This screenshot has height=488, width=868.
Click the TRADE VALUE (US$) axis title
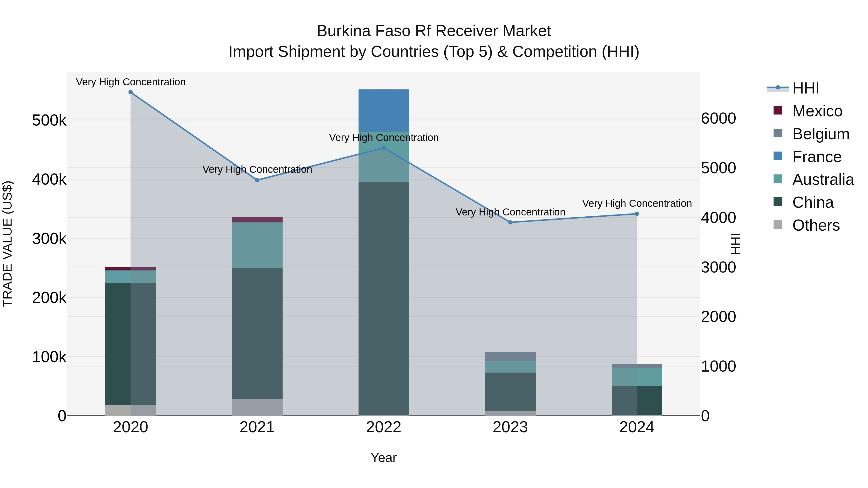click(7, 244)
